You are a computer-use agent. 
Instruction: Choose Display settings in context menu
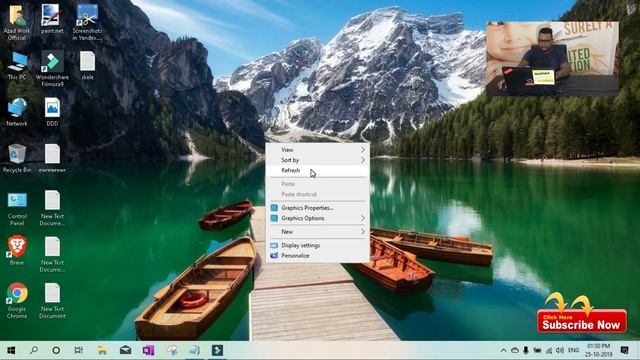coord(318,245)
